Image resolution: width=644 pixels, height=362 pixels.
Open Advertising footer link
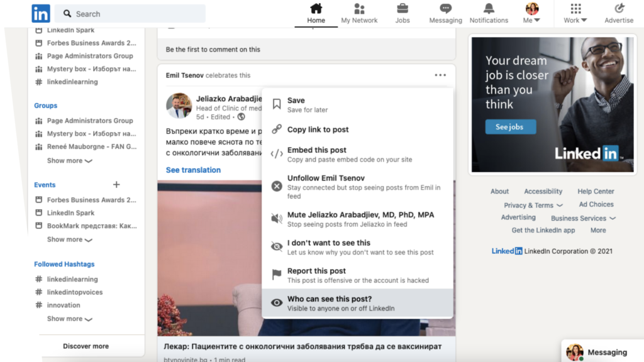click(518, 217)
